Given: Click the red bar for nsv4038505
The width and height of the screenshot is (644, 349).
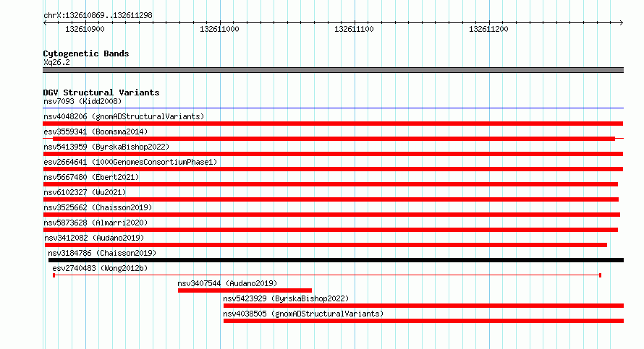Looking at the screenshot, I should click(x=423, y=321).
